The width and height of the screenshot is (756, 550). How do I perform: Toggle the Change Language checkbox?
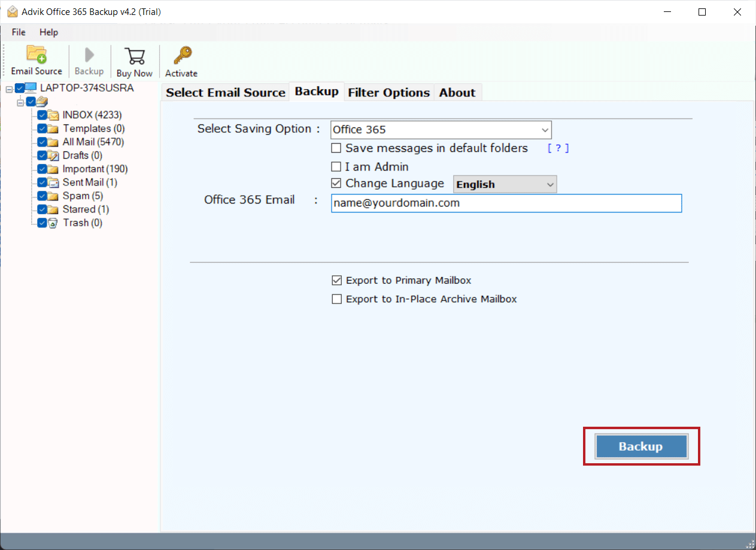click(336, 184)
